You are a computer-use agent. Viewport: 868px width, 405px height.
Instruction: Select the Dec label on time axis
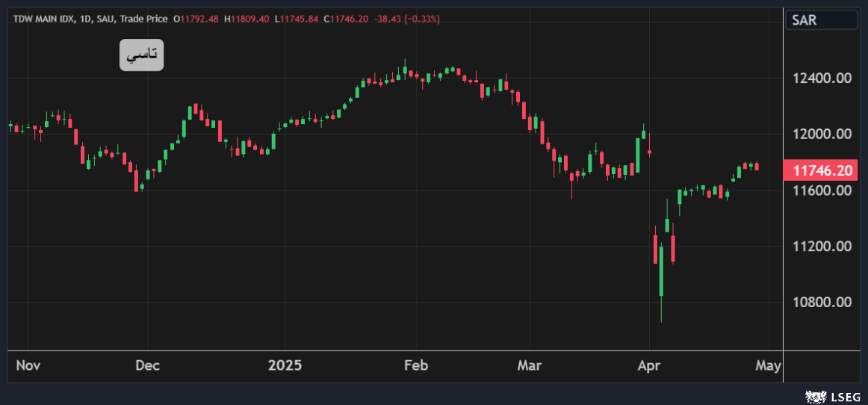click(148, 365)
